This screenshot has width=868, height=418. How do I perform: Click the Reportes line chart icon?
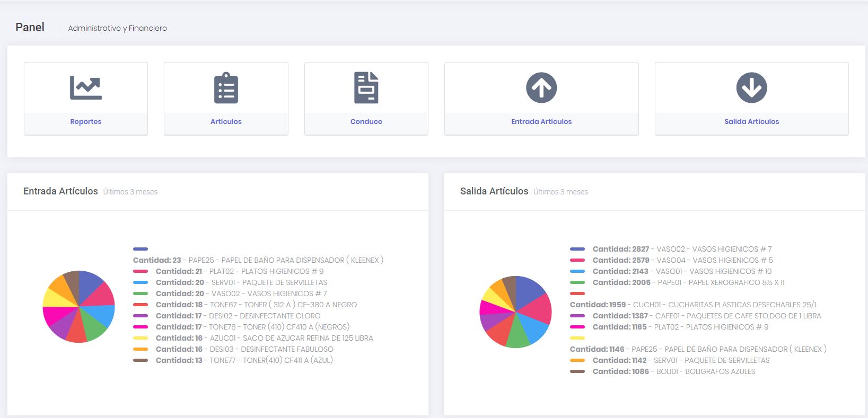pyautogui.click(x=86, y=88)
